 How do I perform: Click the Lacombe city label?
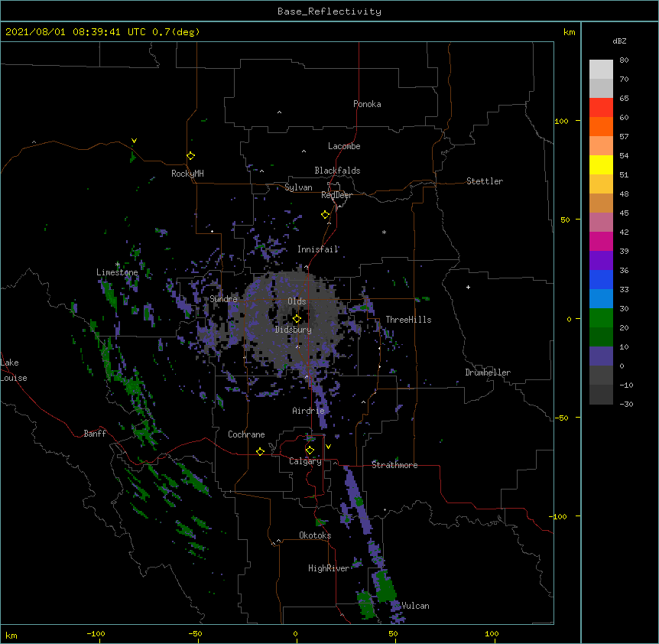(344, 146)
